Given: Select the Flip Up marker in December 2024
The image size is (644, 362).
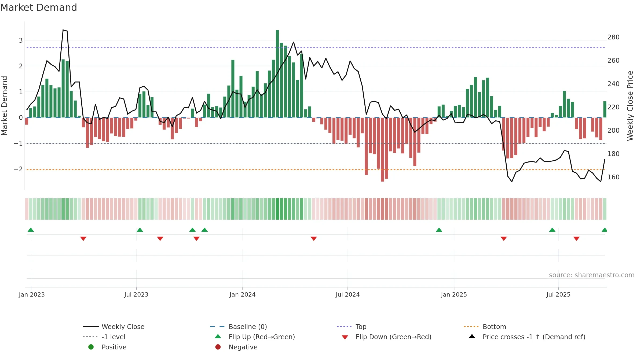Looking at the screenshot, I should [439, 230].
